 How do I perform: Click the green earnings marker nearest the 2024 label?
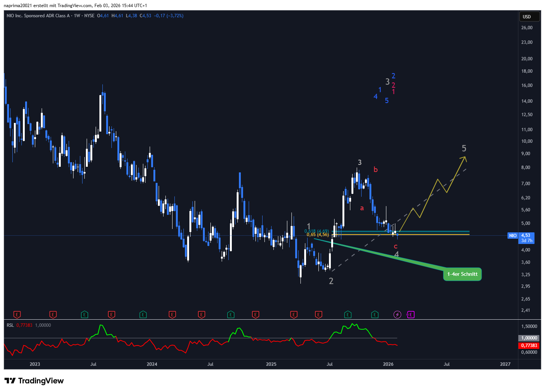coord(143,315)
